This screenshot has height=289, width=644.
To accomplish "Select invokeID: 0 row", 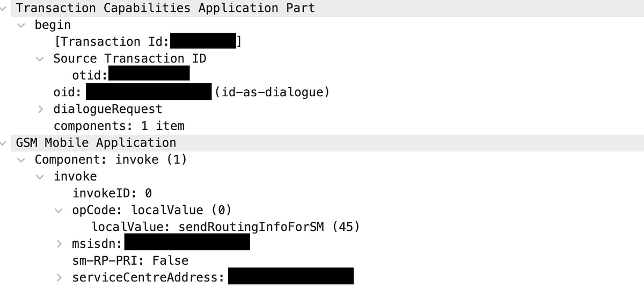I will (112, 193).
